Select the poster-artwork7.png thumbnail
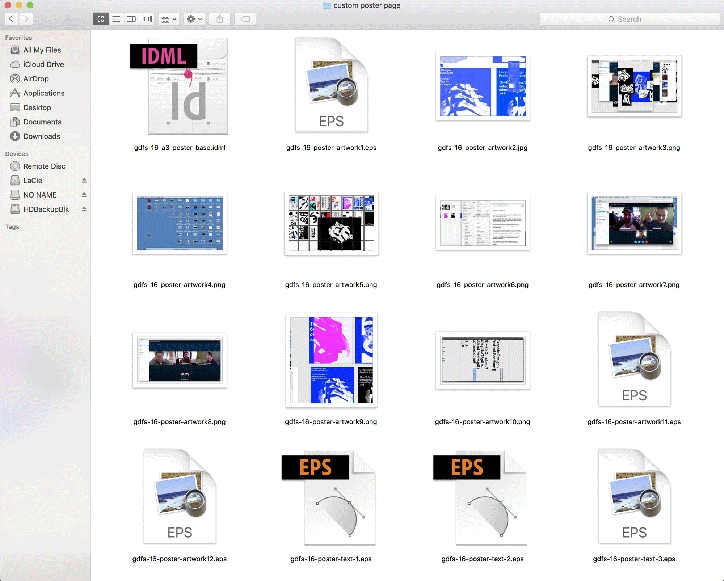This screenshot has height=581, width=724. [x=634, y=223]
